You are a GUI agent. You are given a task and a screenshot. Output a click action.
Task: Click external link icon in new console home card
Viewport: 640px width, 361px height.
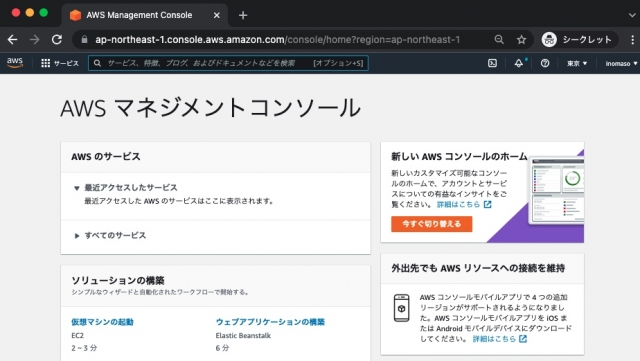487,204
